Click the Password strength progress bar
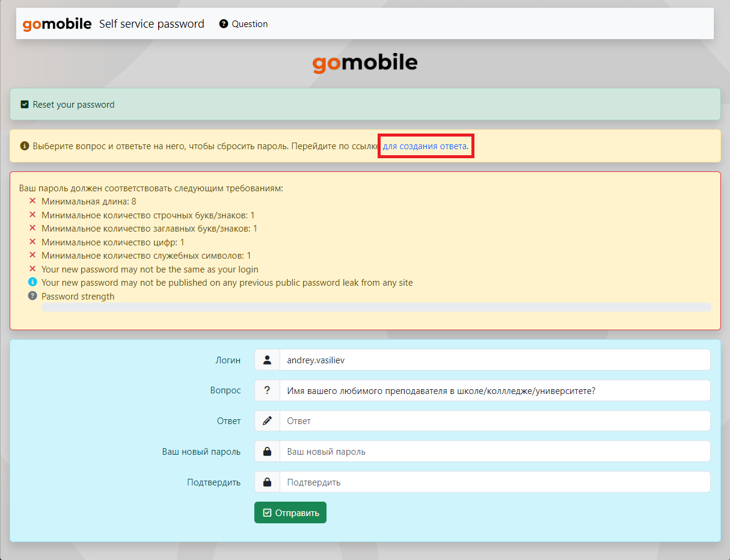The height and width of the screenshot is (560, 730). pyautogui.click(x=376, y=307)
